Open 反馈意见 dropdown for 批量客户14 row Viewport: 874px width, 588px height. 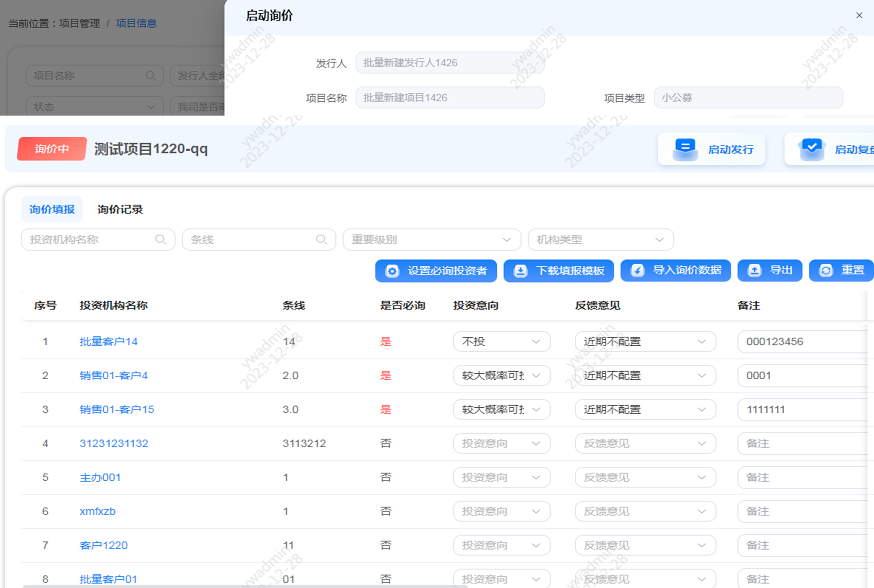tap(645, 342)
